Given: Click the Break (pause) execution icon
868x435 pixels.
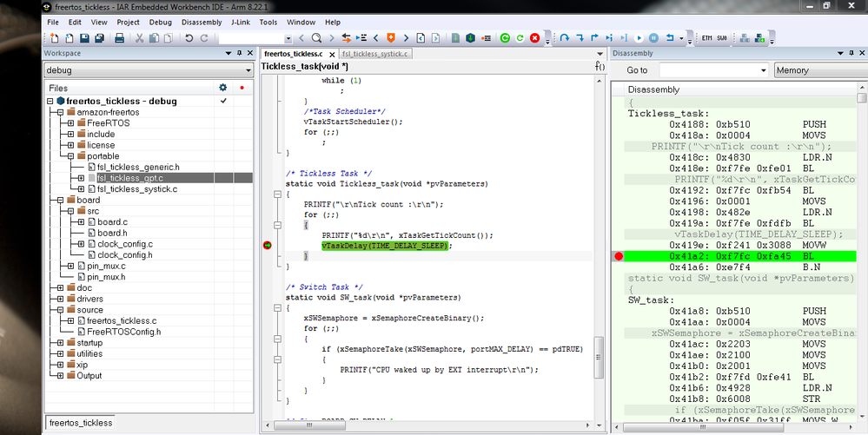Looking at the screenshot, I should click(x=654, y=38).
